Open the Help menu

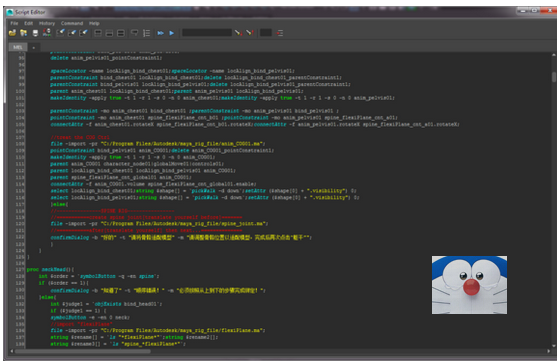click(94, 23)
